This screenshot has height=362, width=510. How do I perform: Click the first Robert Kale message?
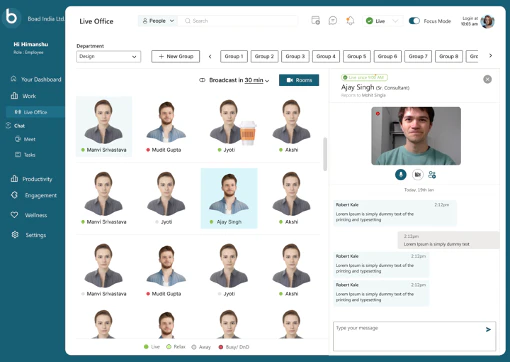pyautogui.click(x=395, y=213)
